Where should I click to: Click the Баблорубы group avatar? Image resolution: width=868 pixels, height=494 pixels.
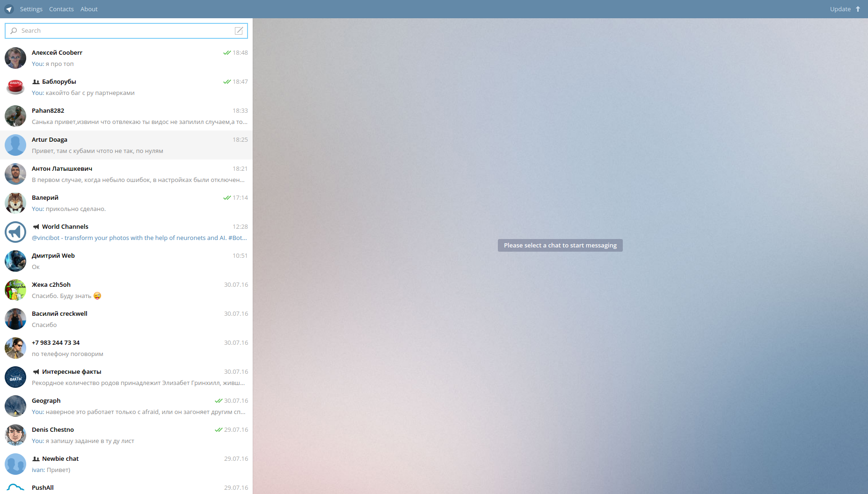pos(15,87)
